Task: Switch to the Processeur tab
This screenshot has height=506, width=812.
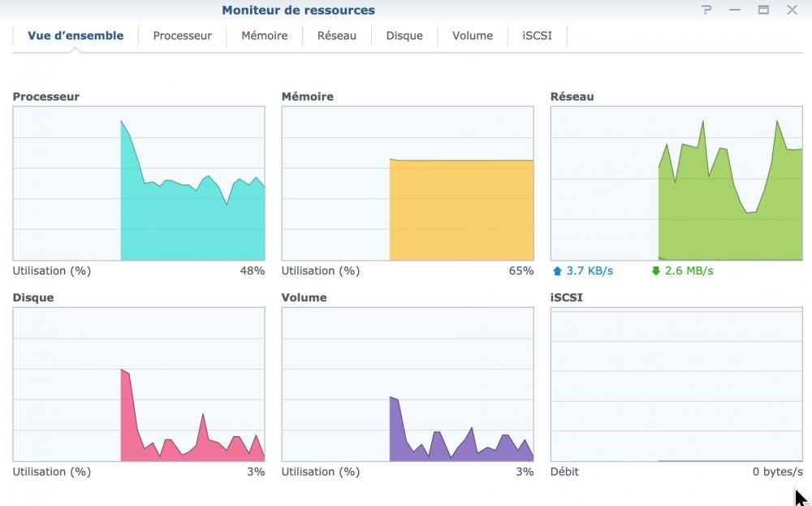Action: (x=183, y=36)
